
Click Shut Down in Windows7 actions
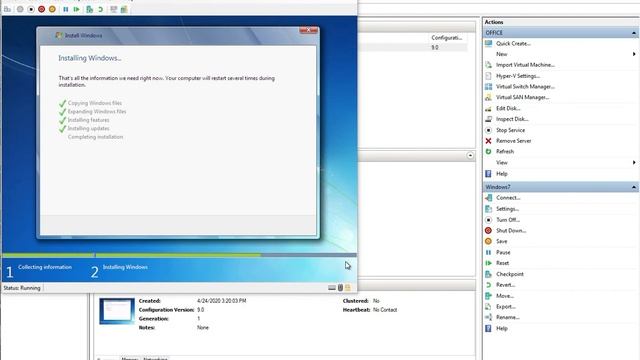point(511,231)
